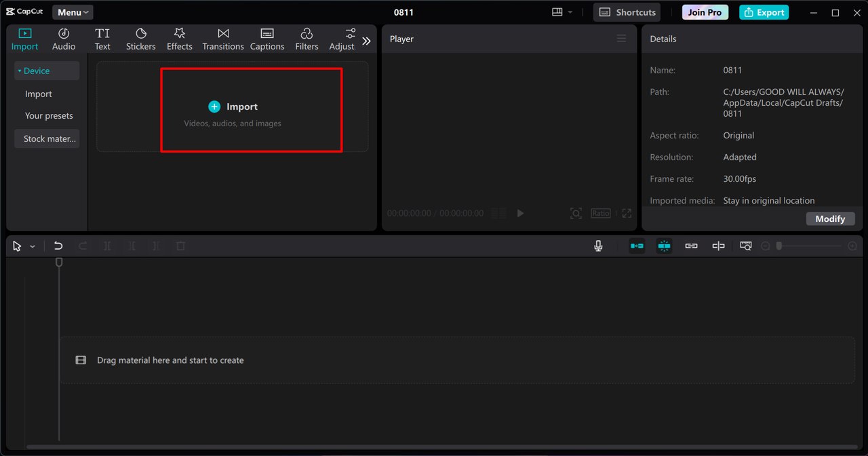The image size is (868, 456).
Task: Click the Undo arrow
Action: click(x=58, y=246)
